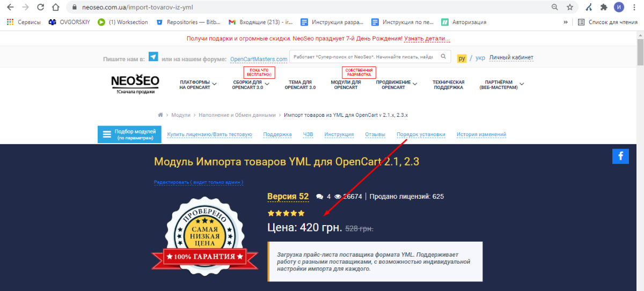The width and height of the screenshot is (644, 291).
Task: Click the Telegram icon in the header
Action: tap(153, 57)
